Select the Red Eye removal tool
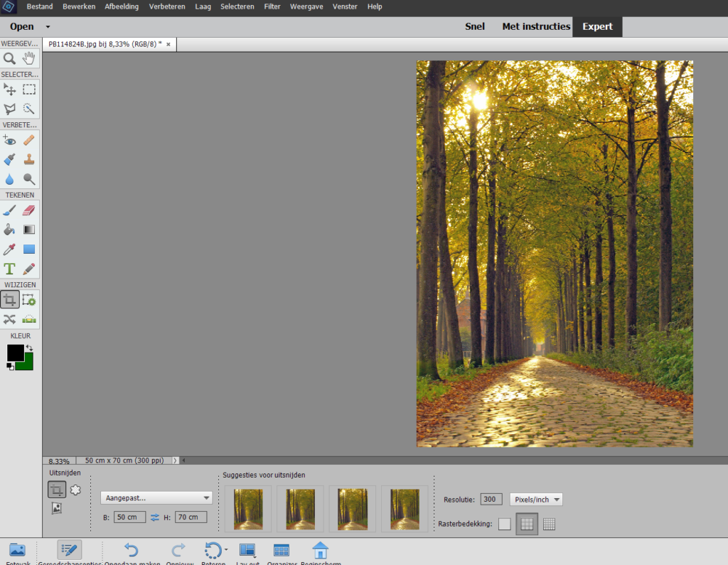728x565 pixels. [x=10, y=140]
